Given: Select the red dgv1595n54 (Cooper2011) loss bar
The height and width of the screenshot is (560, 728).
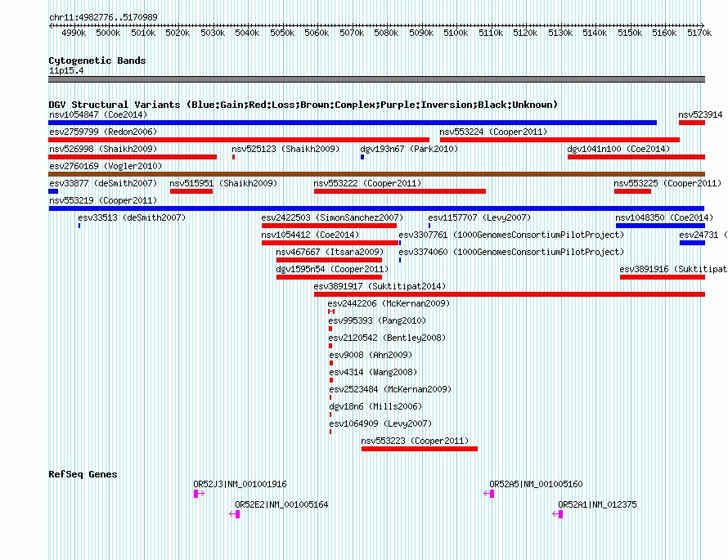Looking at the screenshot, I should (329, 277).
